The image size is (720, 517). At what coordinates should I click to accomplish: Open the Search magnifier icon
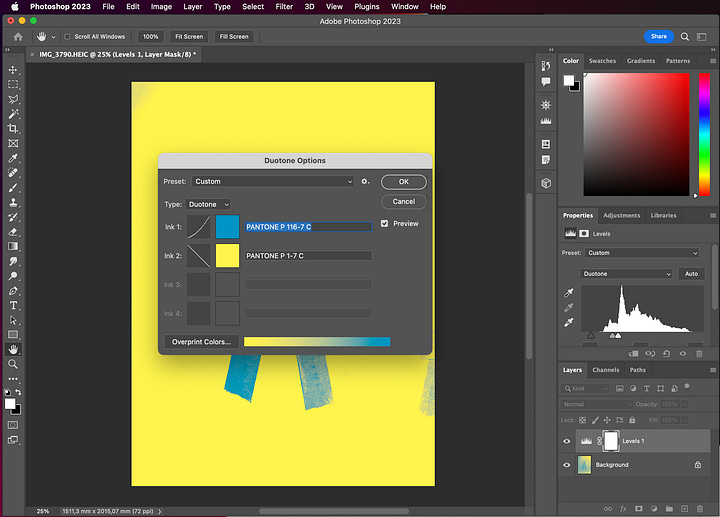(685, 37)
